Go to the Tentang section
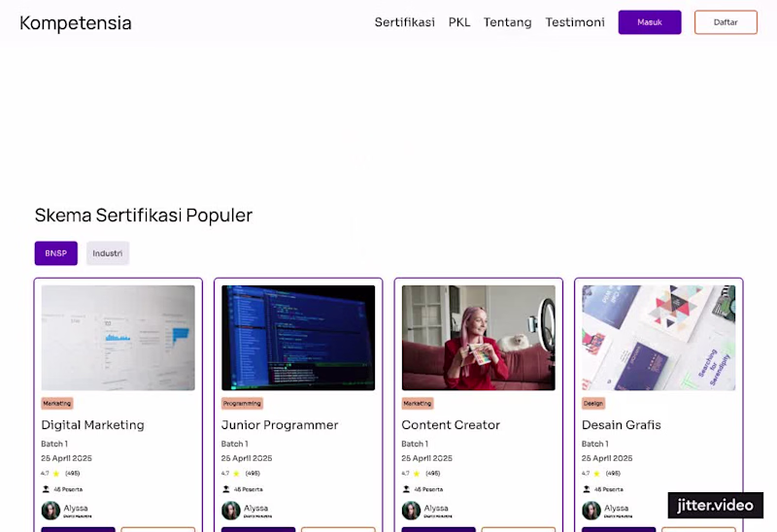The height and width of the screenshot is (532, 777). coord(507,22)
